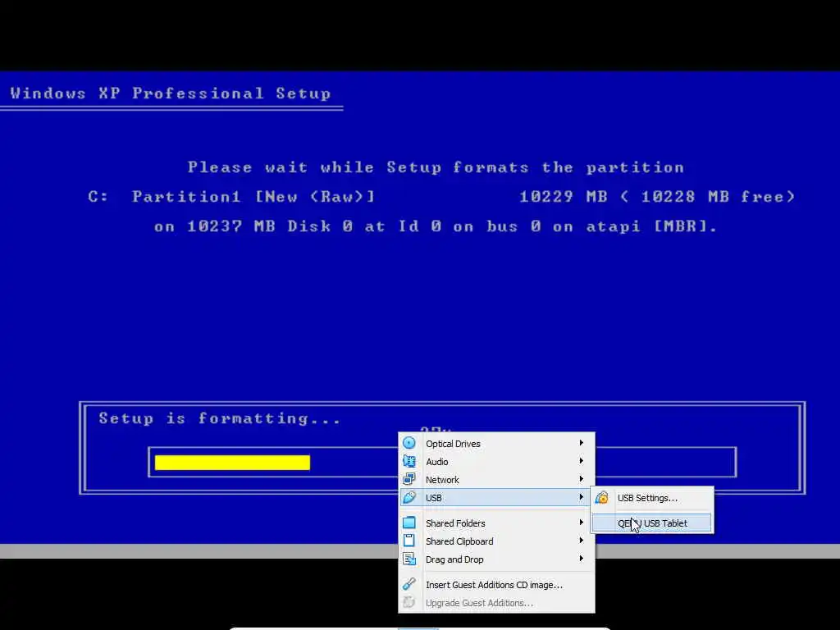Click the '10237 MB Disk 0' line
The width and height of the screenshot is (840, 630).
(435, 226)
